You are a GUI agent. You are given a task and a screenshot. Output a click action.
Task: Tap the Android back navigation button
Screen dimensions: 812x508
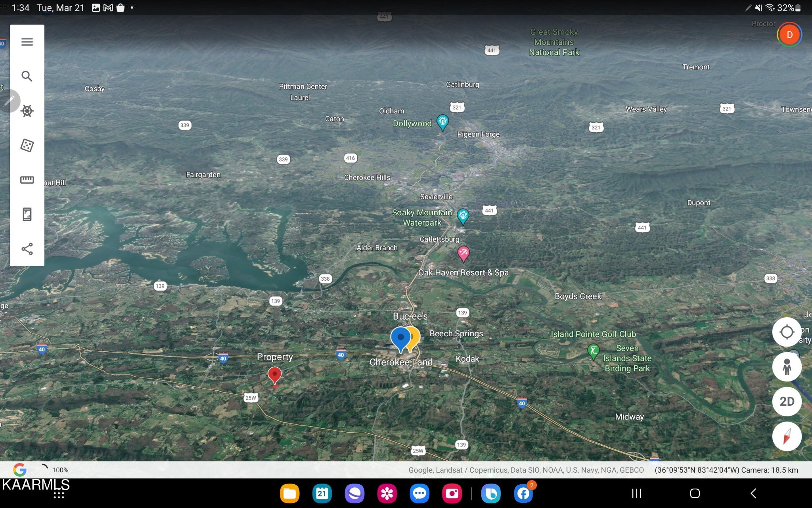753,493
